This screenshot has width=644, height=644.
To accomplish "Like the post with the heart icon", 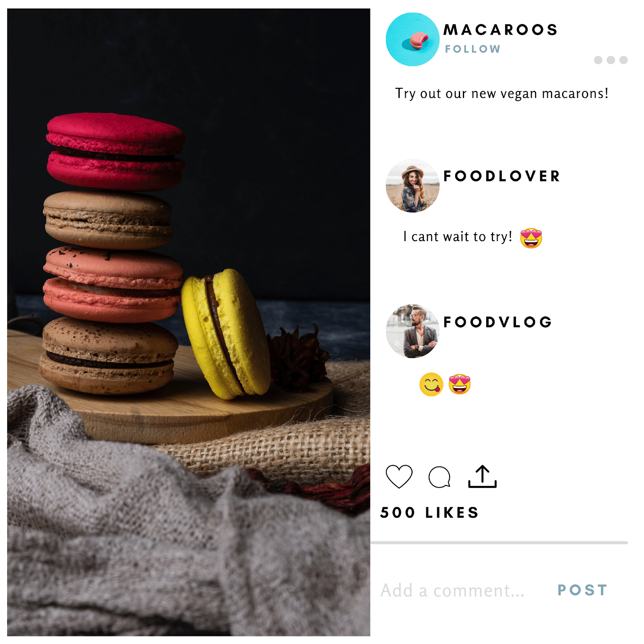I will point(399,477).
